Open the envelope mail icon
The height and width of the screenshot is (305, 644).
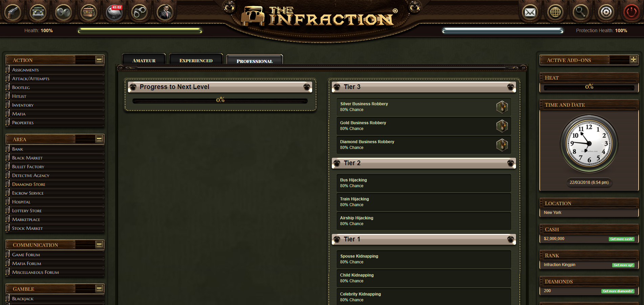(x=530, y=13)
